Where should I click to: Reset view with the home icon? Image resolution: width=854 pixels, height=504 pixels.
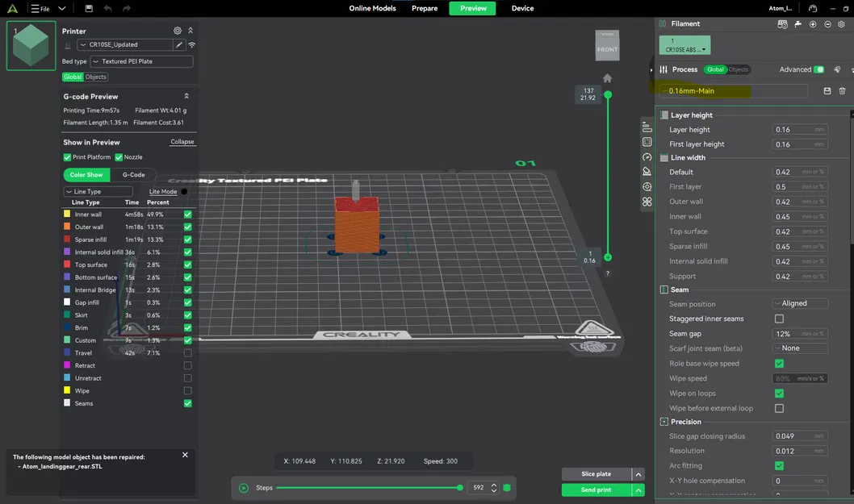[x=607, y=78]
